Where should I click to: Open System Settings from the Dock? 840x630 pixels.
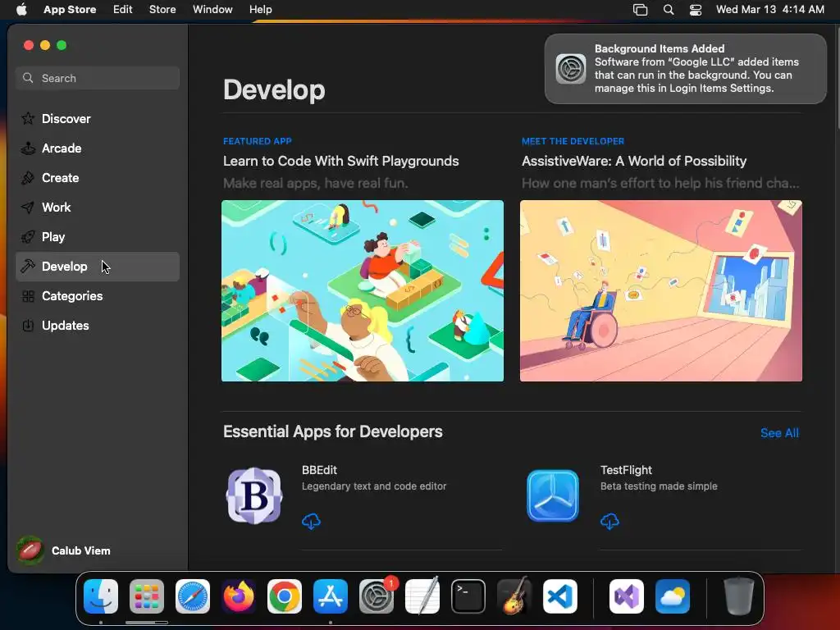click(x=377, y=596)
